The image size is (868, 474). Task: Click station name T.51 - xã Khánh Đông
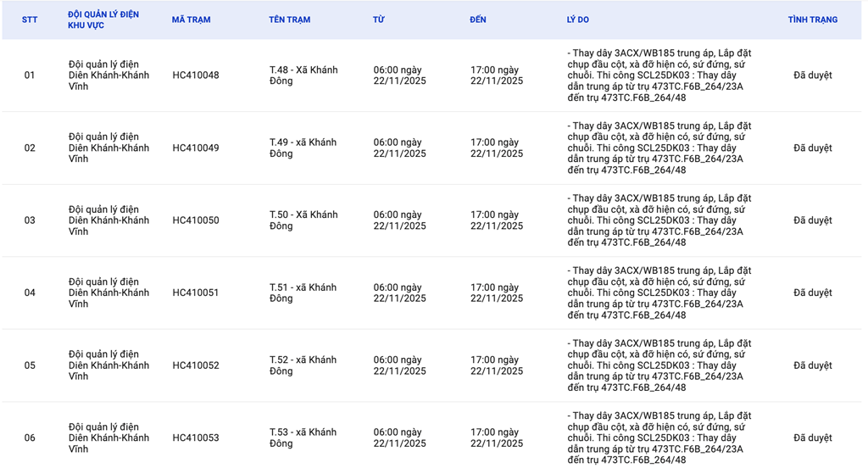[x=303, y=293]
